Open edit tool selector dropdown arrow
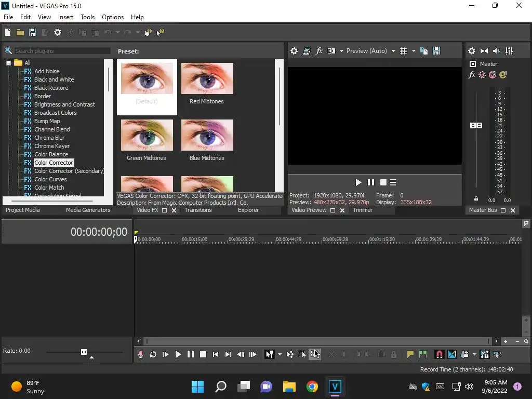The height and width of the screenshot is (399, 532). 280,354
